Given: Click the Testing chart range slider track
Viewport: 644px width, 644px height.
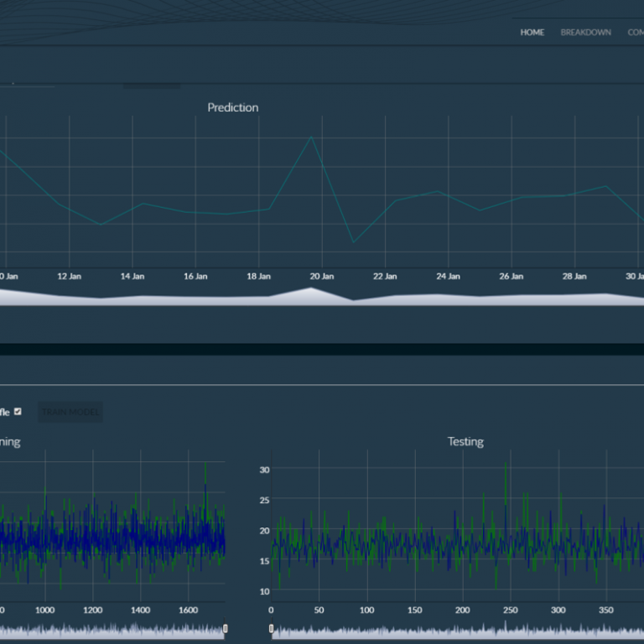Looking at the screenshot, I should point(457,632).
